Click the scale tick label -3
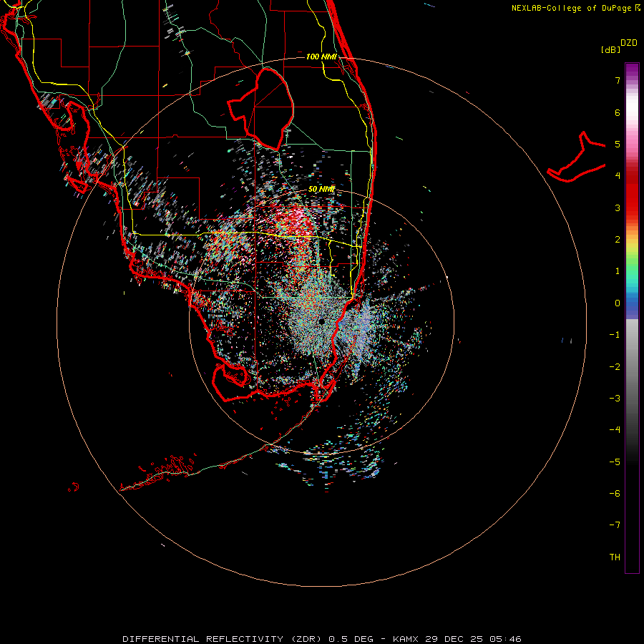 [615, 399]
